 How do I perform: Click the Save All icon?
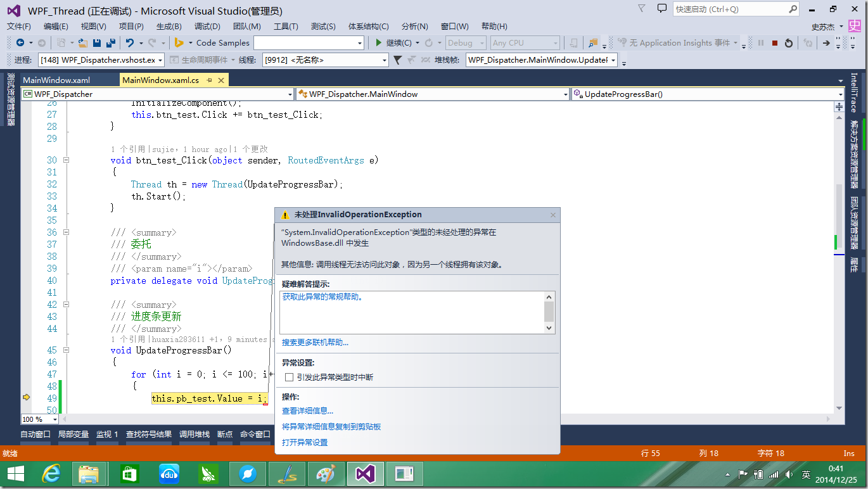click(x=109, y=43)
